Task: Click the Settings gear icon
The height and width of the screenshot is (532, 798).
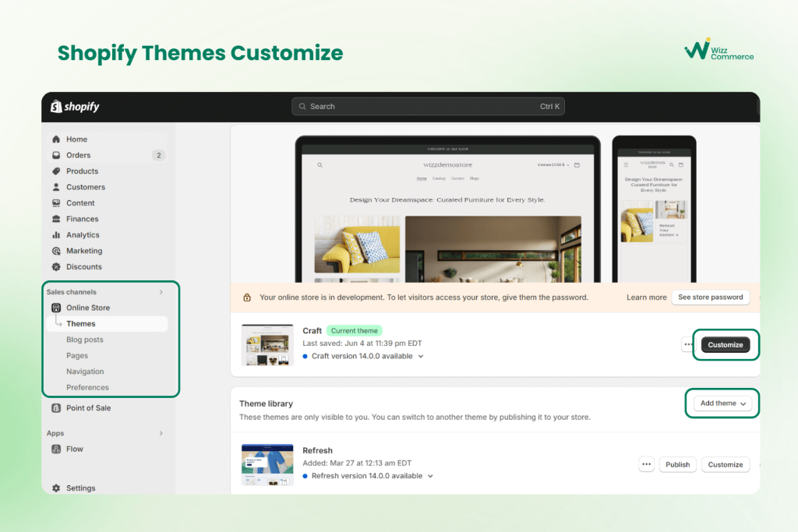Action: (x=56, y=488)
